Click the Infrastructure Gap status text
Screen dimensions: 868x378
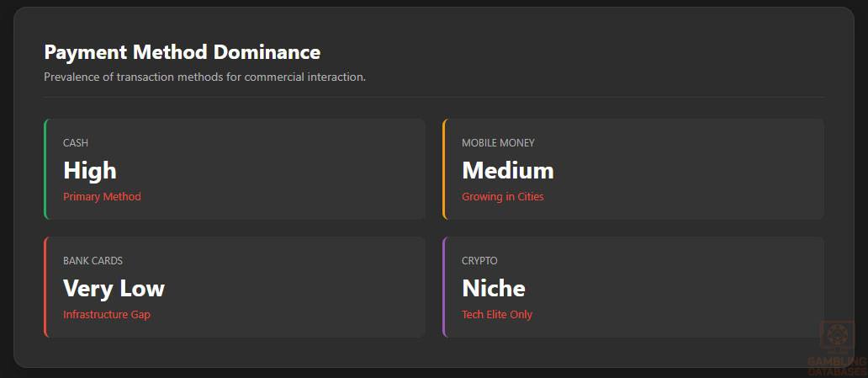[x=107, y=315]
